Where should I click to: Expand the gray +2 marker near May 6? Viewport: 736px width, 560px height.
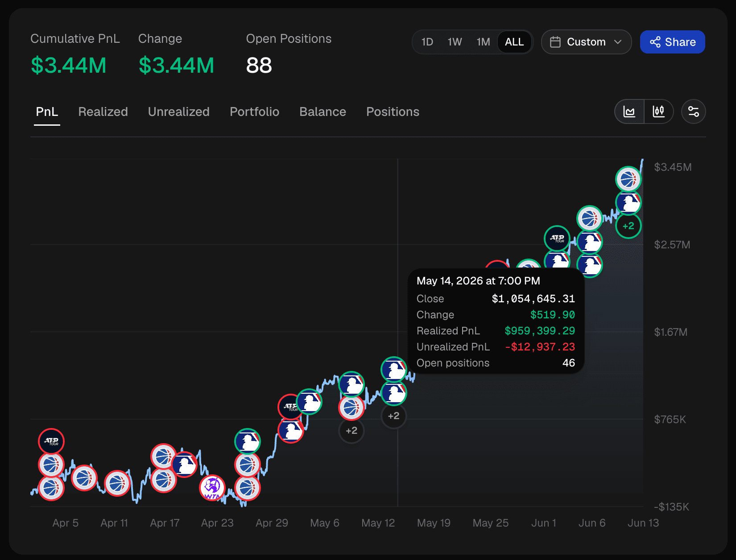click(x=351, y=431)
